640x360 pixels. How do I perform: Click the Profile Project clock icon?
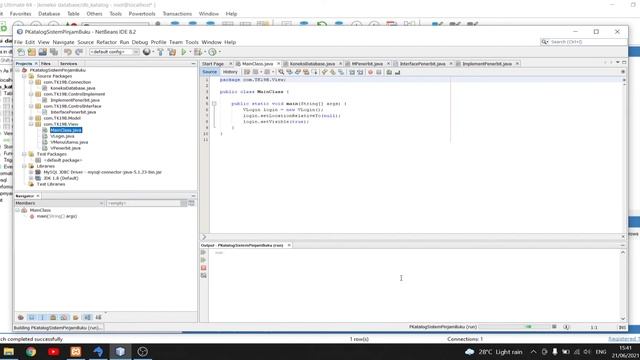pyautogui.click(x=212, y=52)
